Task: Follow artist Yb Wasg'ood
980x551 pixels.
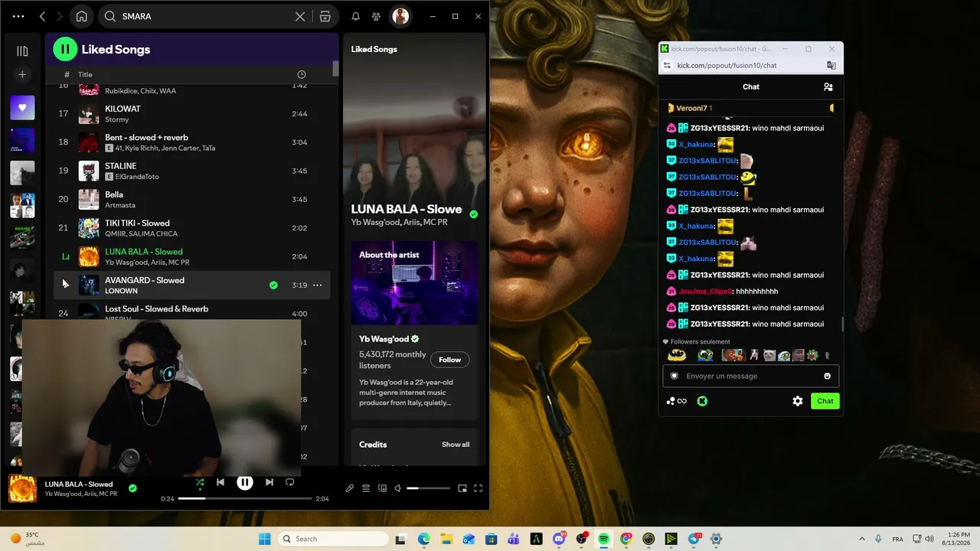Action: pyautogui.click(x=449, y=360)
